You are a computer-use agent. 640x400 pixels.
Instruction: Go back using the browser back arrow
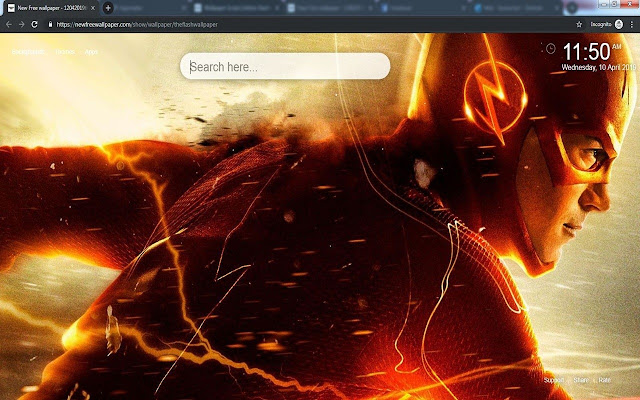(9, 24)
